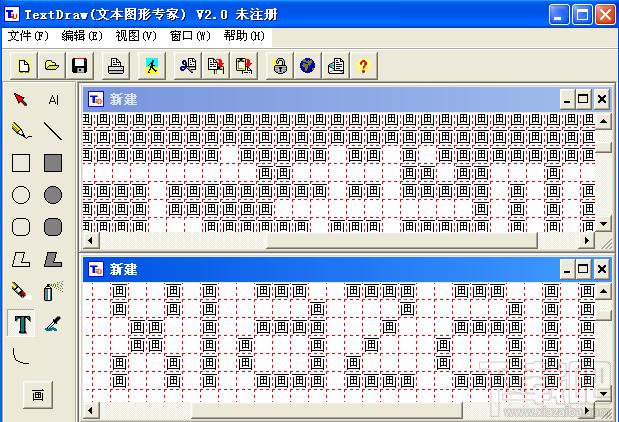Click the running man icon
619x422 pixels.
pos(152,66)
